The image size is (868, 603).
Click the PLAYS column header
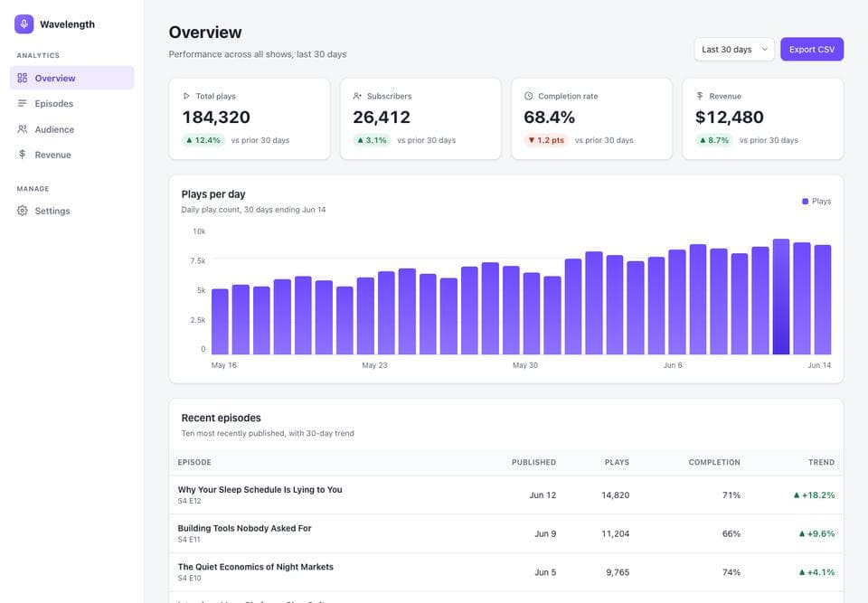(617, 462)
